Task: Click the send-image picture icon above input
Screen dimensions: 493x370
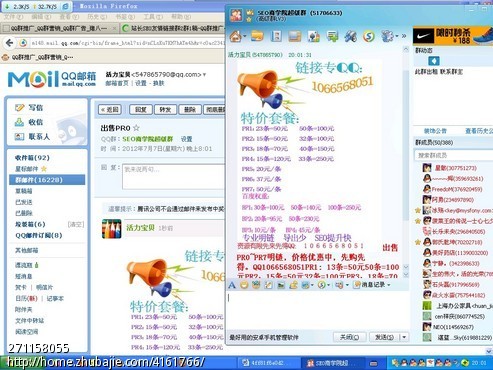Action: (x=281, y=285)
